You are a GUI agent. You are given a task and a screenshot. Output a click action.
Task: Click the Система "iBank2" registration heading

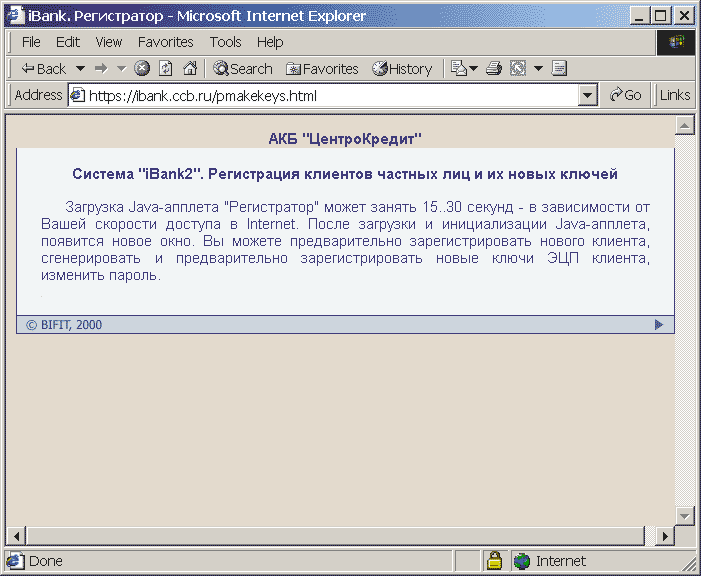(x=345, y=174)
